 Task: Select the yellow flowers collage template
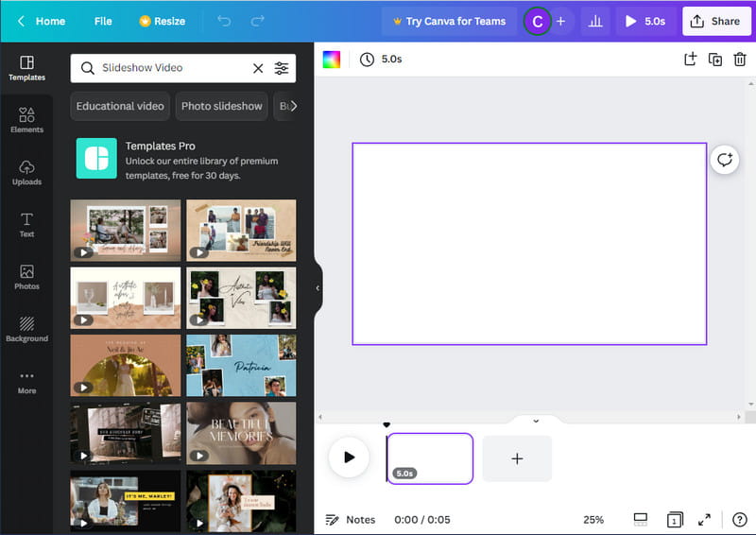(x=241, y=298)
